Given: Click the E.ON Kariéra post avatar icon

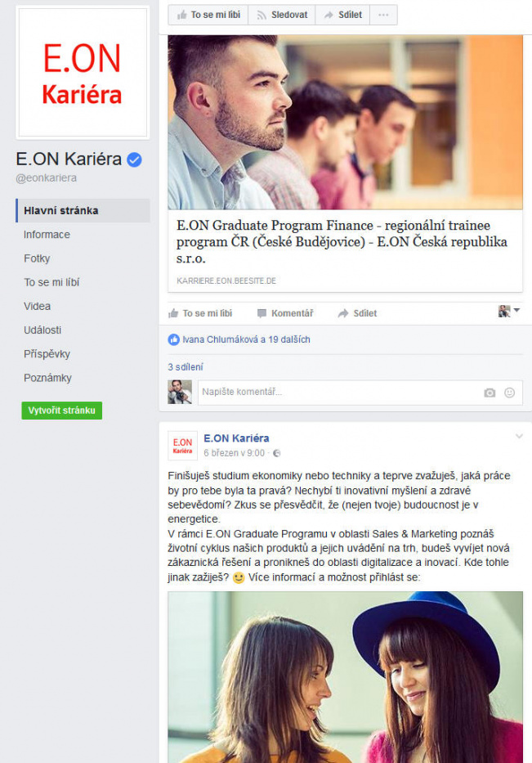Looking at the screenshot, I should coord(182,445).
